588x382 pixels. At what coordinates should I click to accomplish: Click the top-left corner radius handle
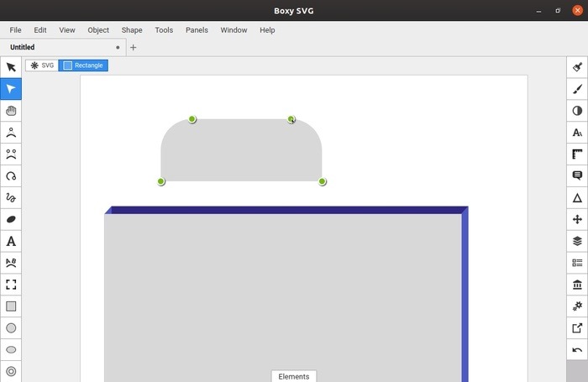(192, 119)
